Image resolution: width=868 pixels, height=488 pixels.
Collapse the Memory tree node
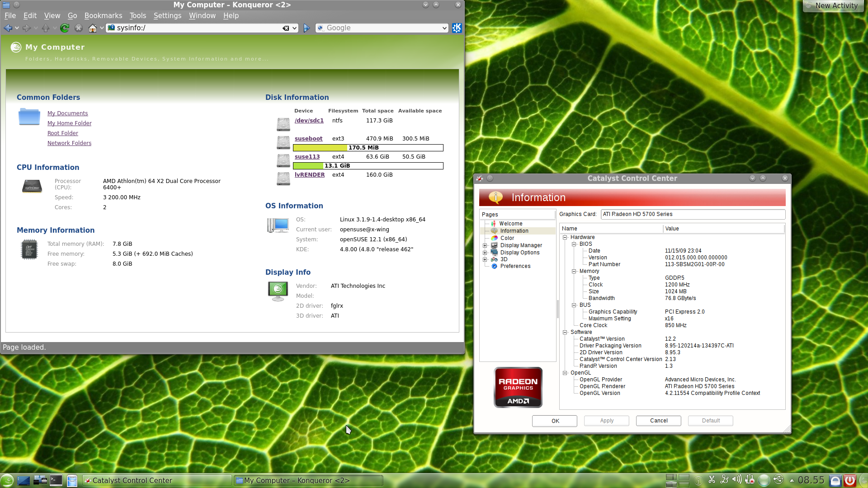coord(574,271)
